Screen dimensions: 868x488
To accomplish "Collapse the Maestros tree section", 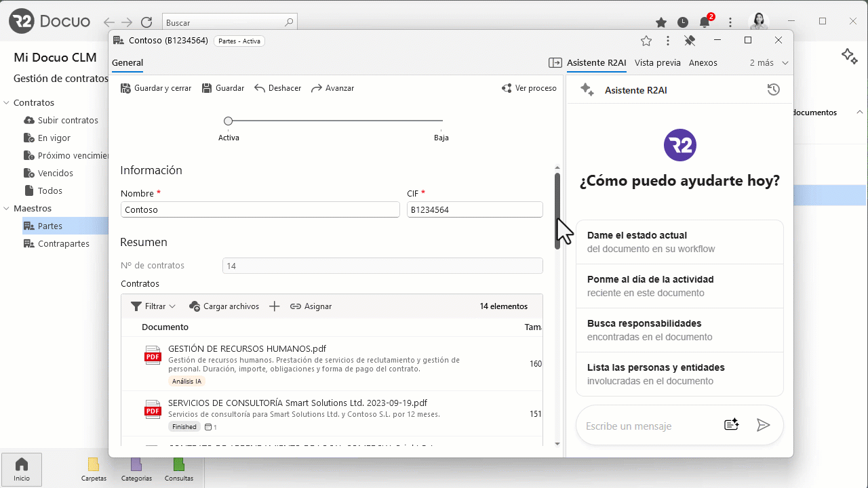I will 7,209.
